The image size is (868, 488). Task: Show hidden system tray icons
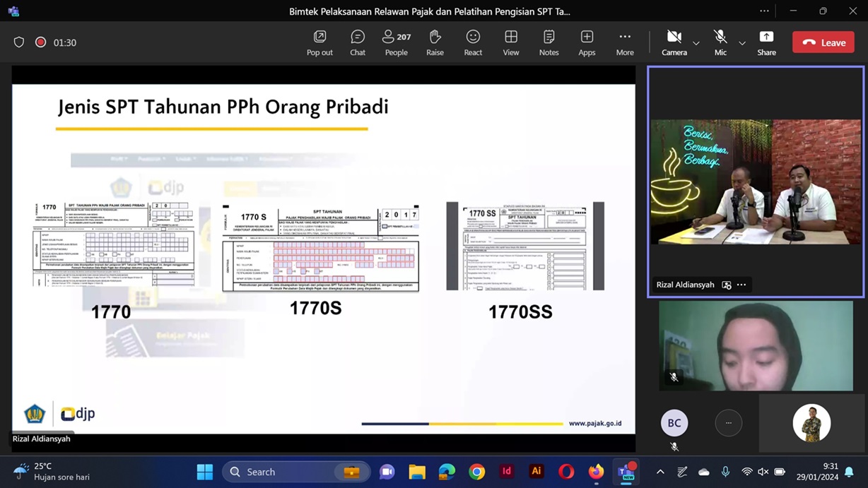[x=660, y=472]
